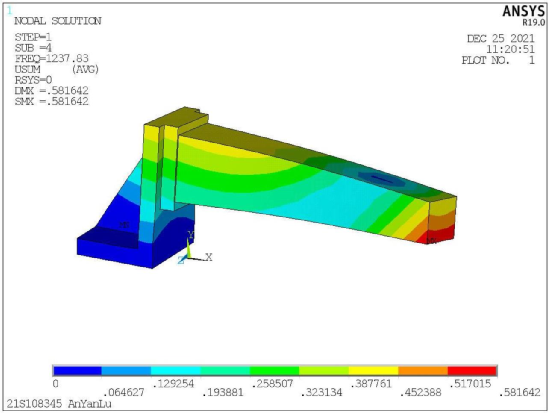Click the SUB =4 label
This screenshot has height=414, width=550.
coord(33,48)
